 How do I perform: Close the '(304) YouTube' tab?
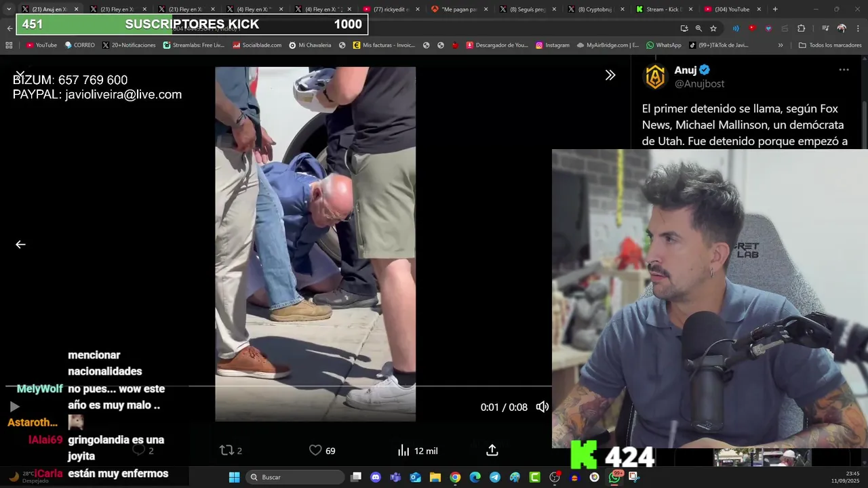pyautogui.click(x=758, y=9)
